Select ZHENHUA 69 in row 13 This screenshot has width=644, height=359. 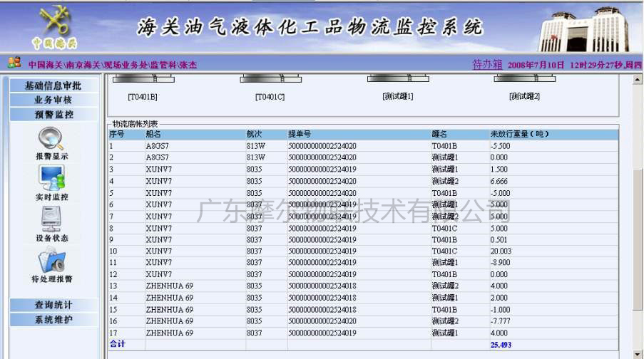pyautogui.click(x=170, y=286)
